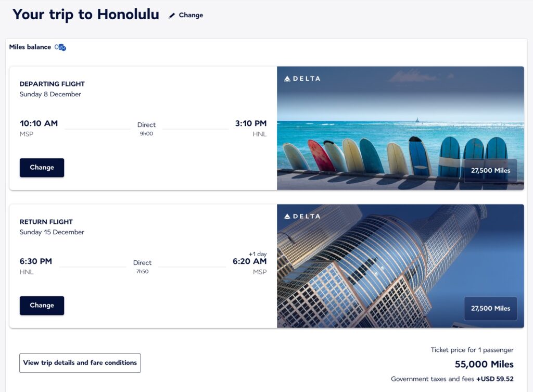This screenshot has height=392, width=533.
Task: Click the 27,500 Miles badge on the return flight
Action: pyautogui.click(x=490, y=308)
